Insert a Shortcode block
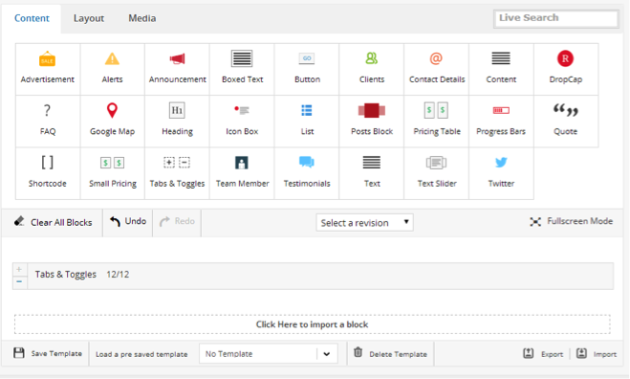Image resolution: width=630 pixels, height=379 pixels. [x=47, y=173]
